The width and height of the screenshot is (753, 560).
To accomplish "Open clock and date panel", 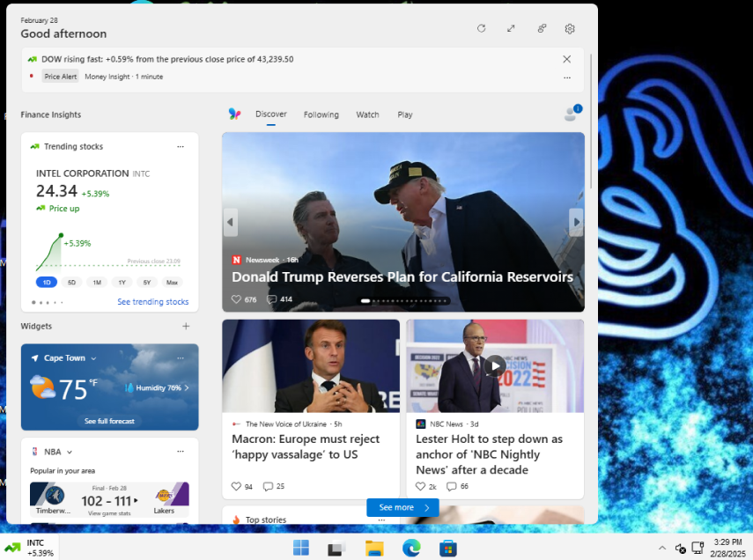I will tap(727, 548).
